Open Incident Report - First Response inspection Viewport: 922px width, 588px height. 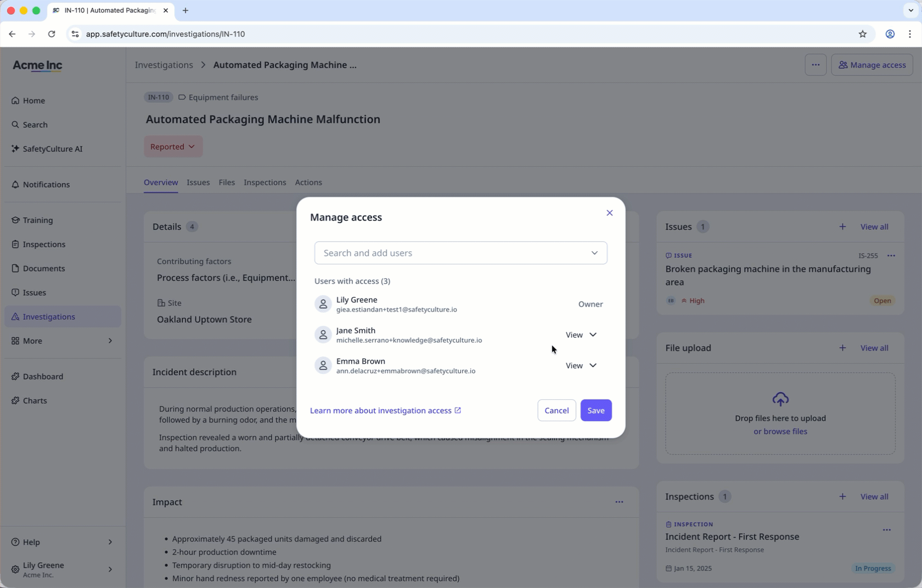[732, 536]
